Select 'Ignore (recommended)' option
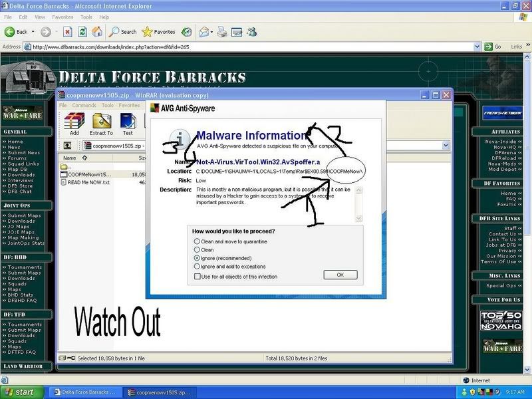Screen dimensions: 532x399 (x=197, y=258)
